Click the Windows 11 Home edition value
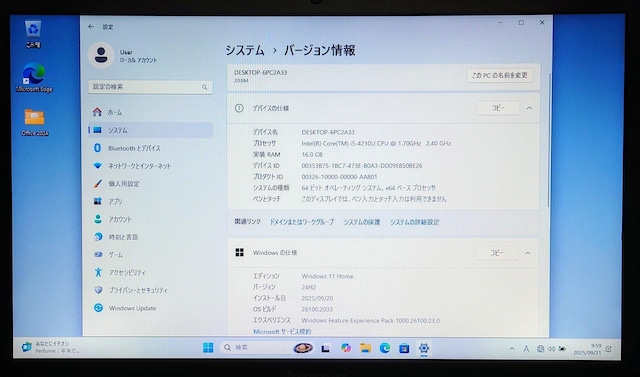The width and height of the screenshot is (640, 377). pos(327,276)
